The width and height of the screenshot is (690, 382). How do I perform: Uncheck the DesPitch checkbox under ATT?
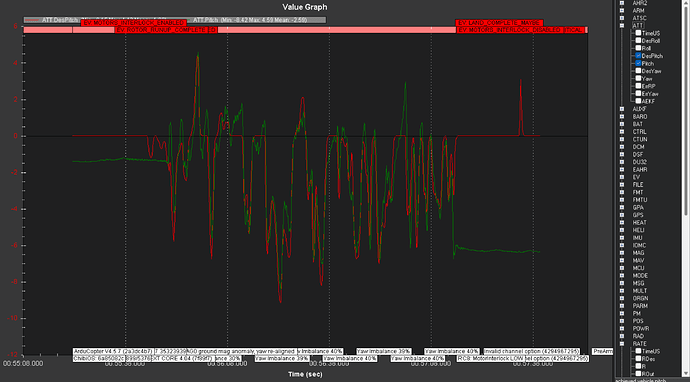click(x=638, y=56)
